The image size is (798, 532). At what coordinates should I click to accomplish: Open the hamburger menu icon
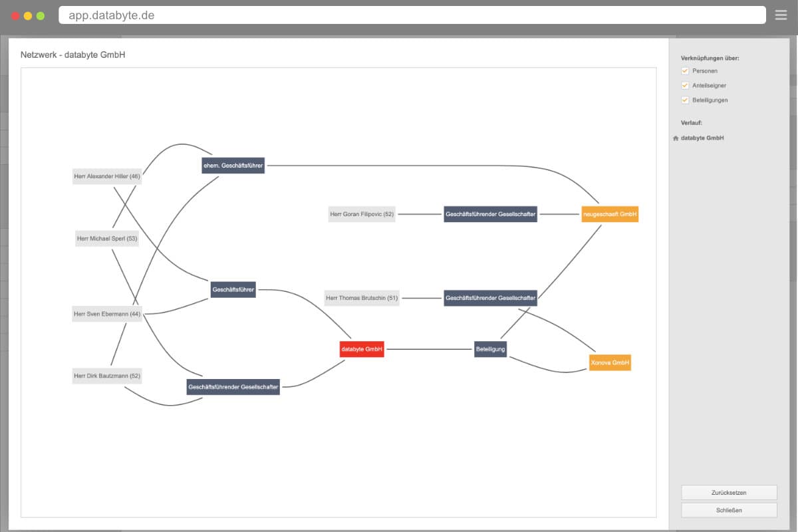tap(781, 15)
